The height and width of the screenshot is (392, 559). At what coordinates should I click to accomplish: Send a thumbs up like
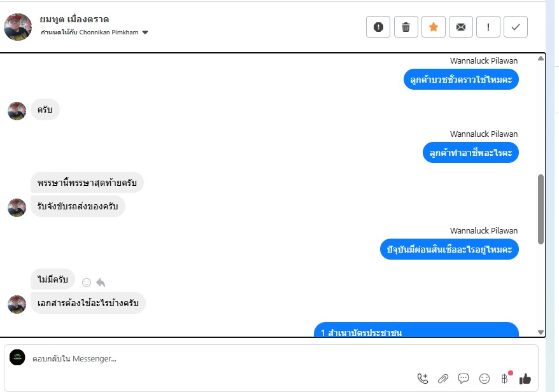[x=525, y=379]
